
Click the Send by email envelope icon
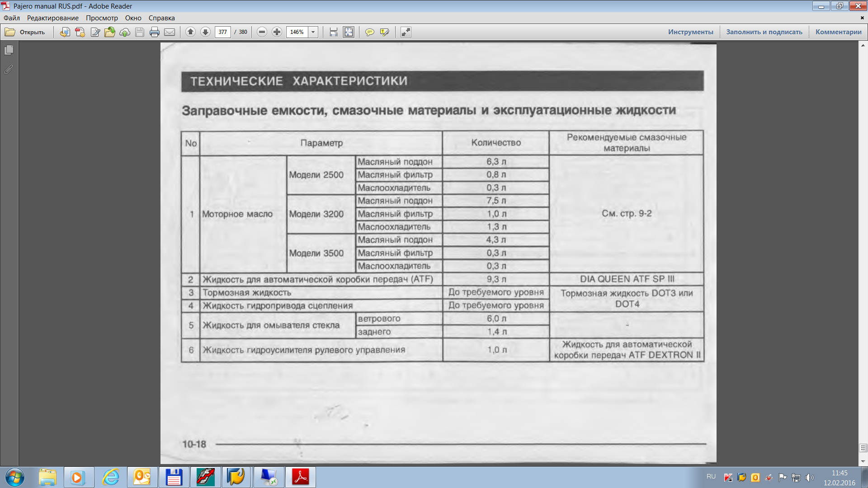coord(170,32)
